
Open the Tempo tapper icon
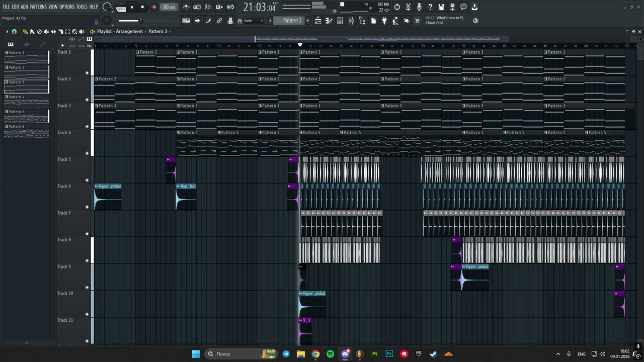coord(395,21)
